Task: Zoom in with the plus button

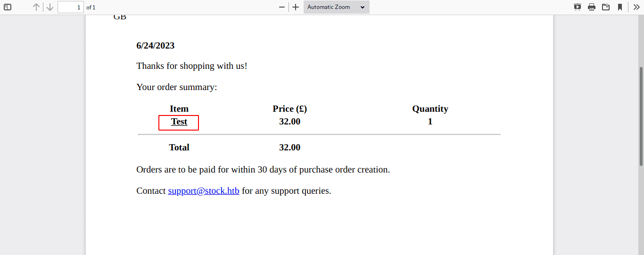Action: [x=296, y=7]
